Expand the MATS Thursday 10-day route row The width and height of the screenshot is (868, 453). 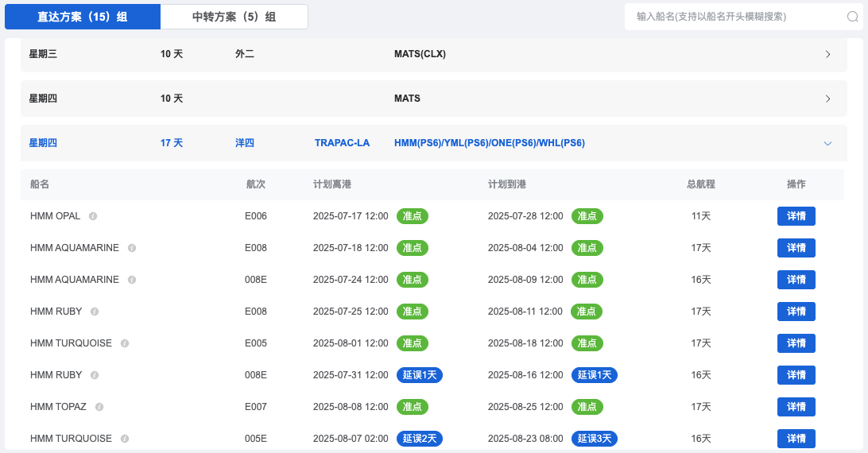827,99
